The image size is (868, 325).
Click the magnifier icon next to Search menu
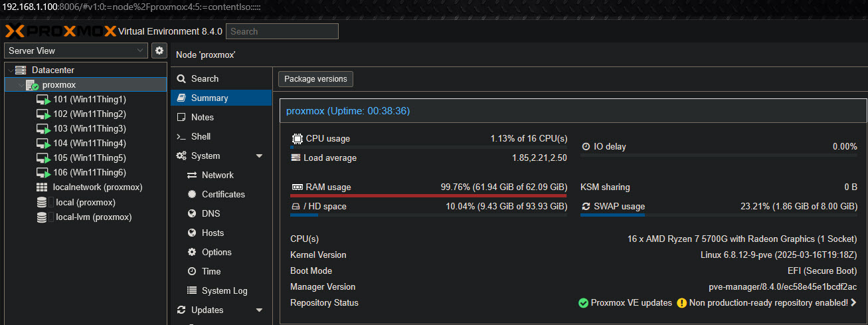(x=181, y=78)
